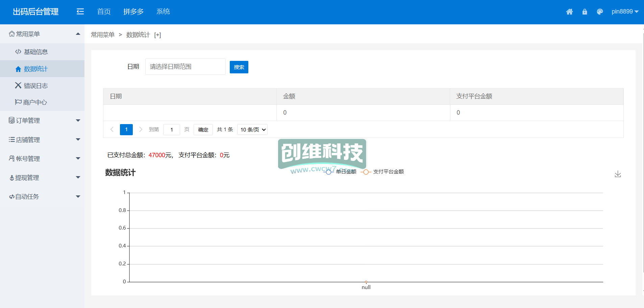Go to the previous page arrow
Viewport: 644px width, 308px height.
pyautogui.click(x=112, y=129)
